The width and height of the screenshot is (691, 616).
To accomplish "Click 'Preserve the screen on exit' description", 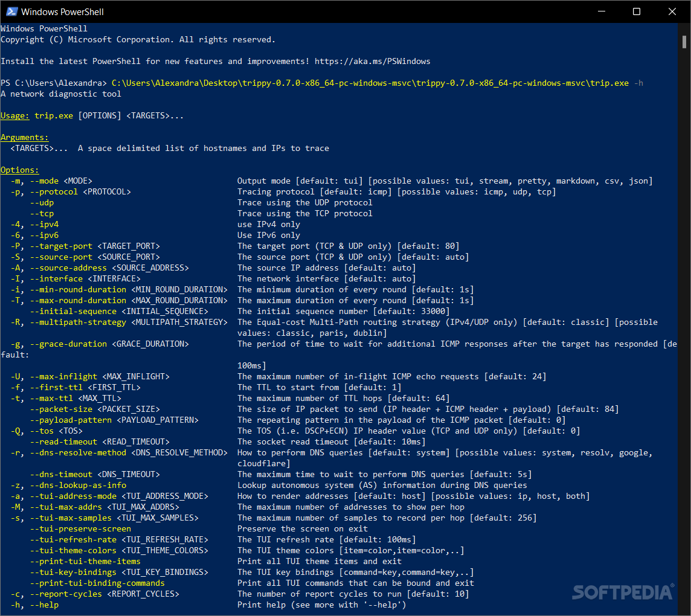I will pyautogui.click(x=302, y=529).
